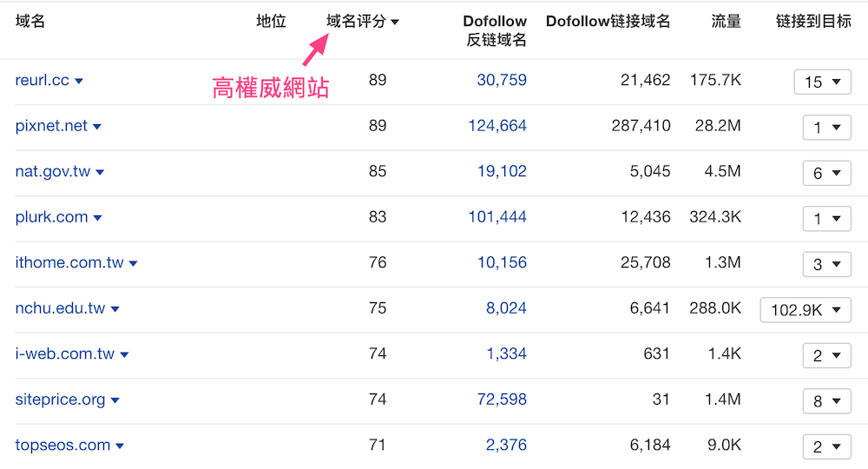Select domain rating 83 for plurk.com
The image size is (868, 469).
click(378, 217)
